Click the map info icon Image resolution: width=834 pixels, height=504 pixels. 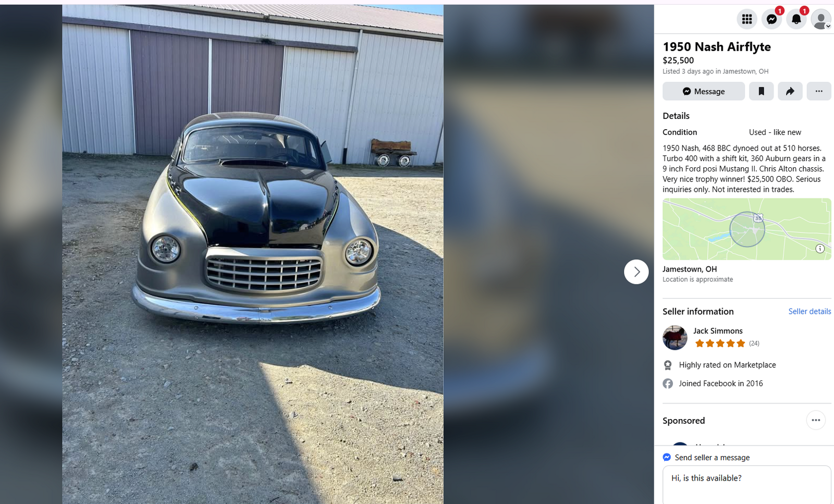[x=820, y=249]
